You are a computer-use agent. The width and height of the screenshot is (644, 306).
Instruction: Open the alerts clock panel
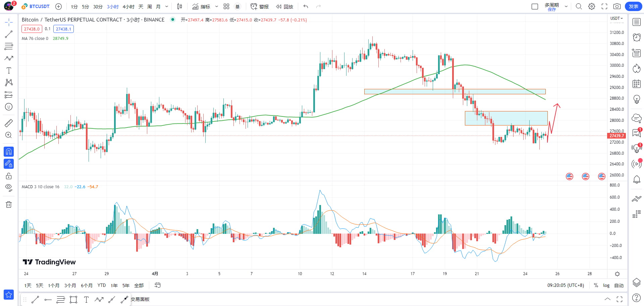(x=636, y=37)
